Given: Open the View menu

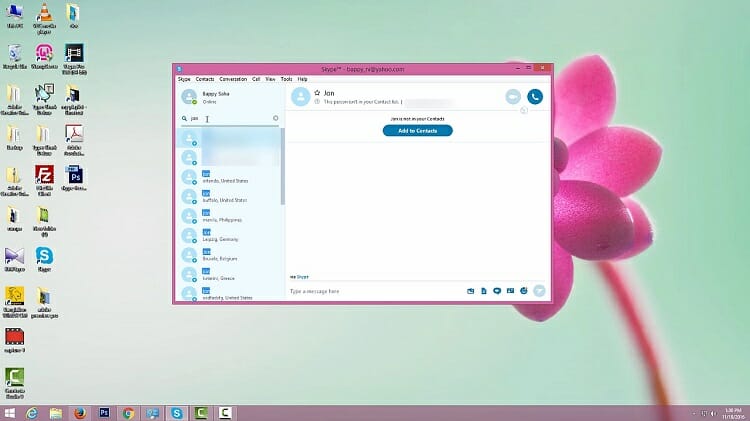Looking at the screenshot, I should click(x=270, y=79).
